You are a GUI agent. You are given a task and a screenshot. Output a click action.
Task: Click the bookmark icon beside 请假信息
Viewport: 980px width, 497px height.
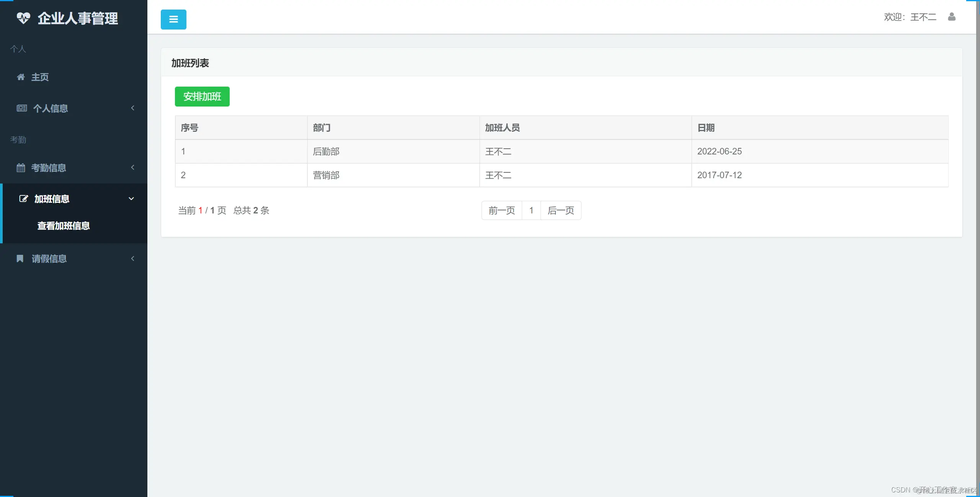point(20,259)
